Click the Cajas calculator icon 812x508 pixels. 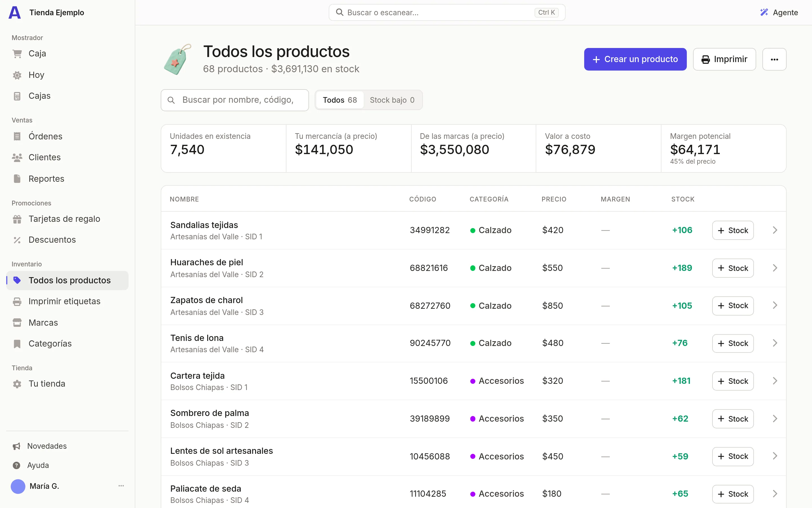(17, 96)
